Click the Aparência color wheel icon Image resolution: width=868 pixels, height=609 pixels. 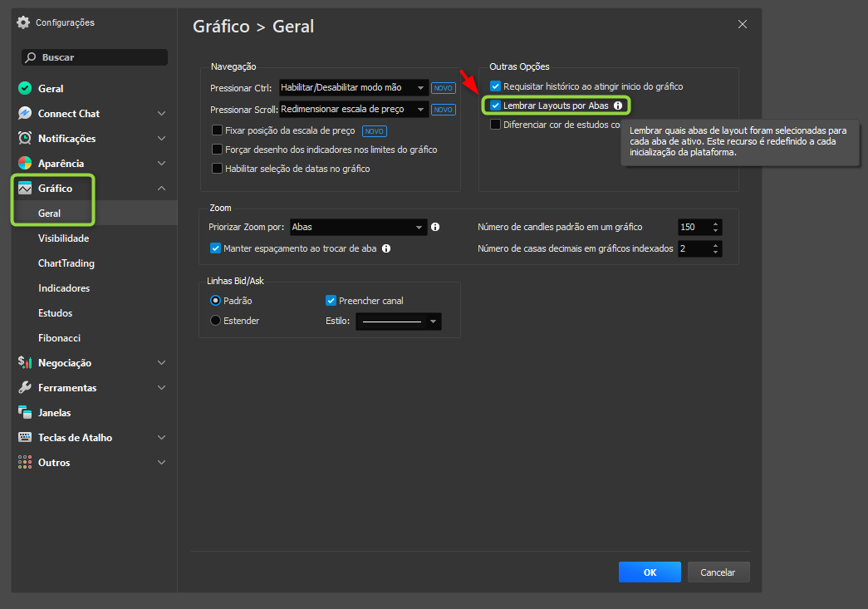click(x=25, y=164)
